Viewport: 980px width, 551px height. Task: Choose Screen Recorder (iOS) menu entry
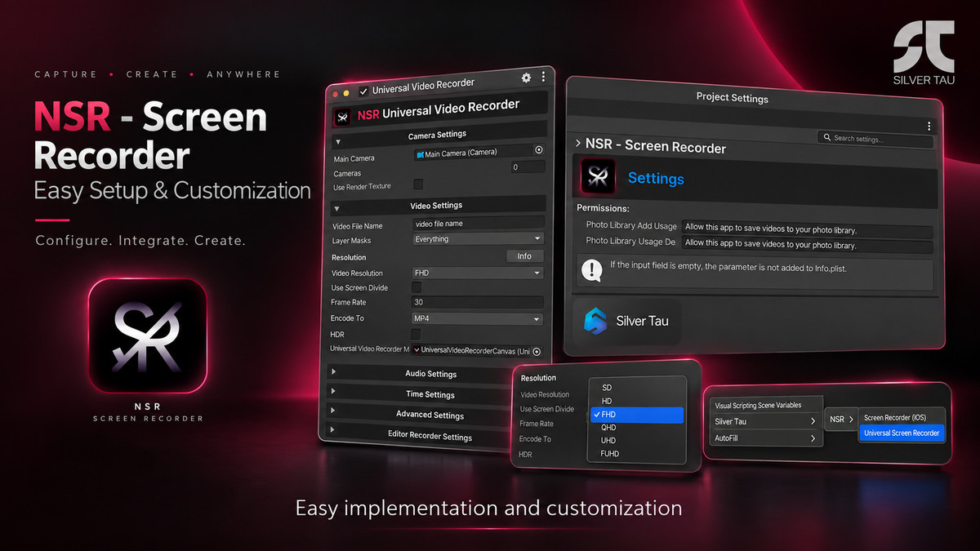click(902, 417)
